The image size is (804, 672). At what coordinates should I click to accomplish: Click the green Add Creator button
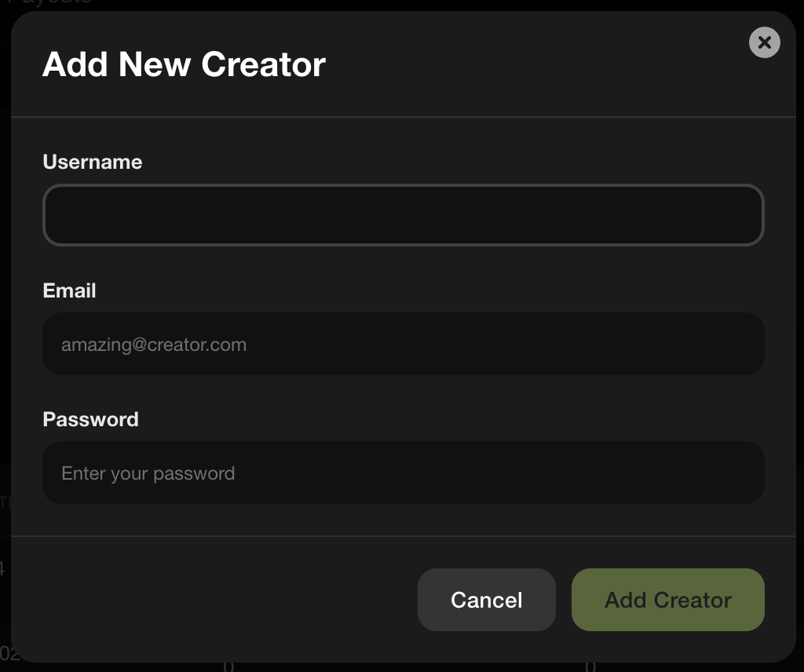click(667, 600)
